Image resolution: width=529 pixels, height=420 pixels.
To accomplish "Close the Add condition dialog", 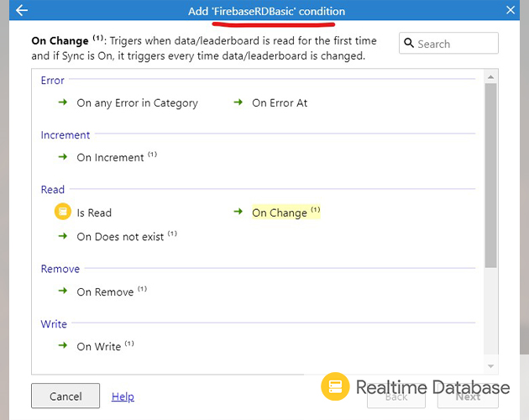I will (x=511, y=10).
